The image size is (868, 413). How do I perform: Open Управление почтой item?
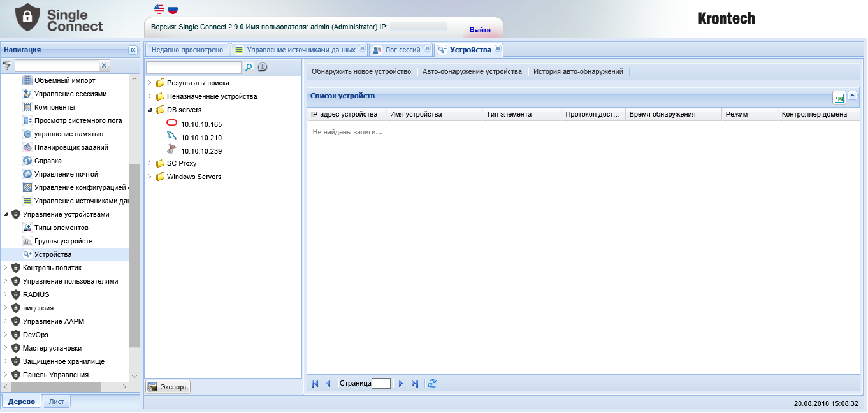click(x=66, y=174)
